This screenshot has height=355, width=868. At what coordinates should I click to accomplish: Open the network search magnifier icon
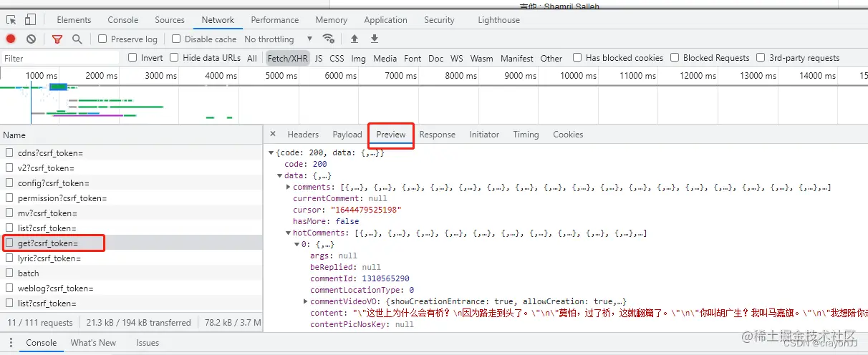coord(77,39)
